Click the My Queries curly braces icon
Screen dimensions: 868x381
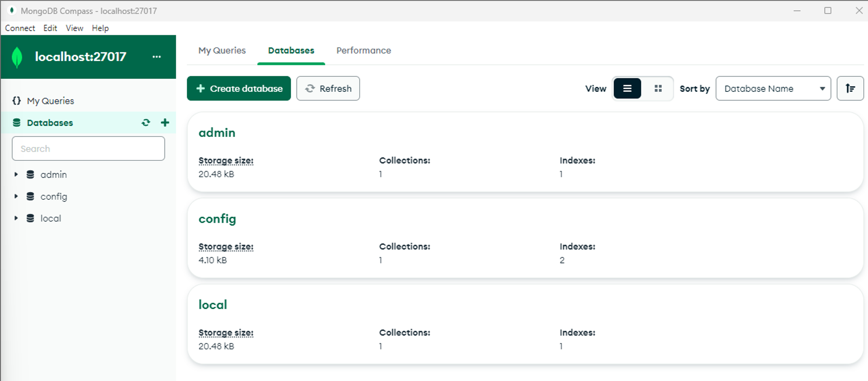16,101
